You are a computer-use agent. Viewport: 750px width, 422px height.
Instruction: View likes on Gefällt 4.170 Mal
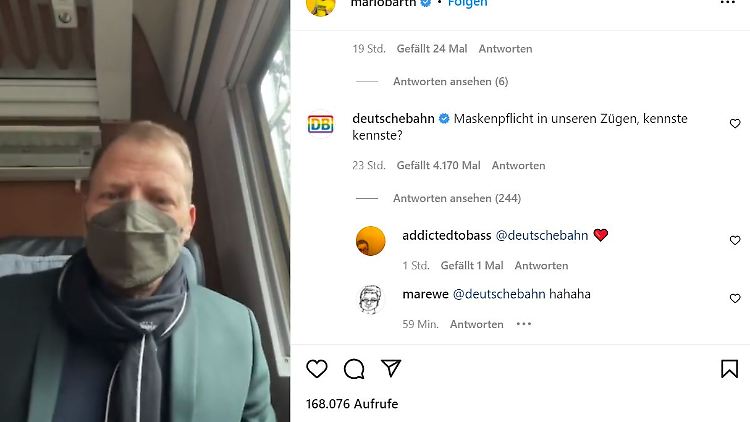click(439, 166)
